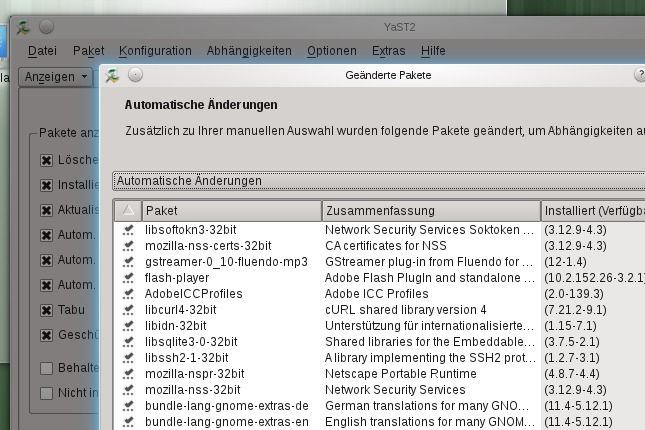645x430 pixels.
Task: Click status icon beside AdobeICCProfiles
Action: pos(128,294)
